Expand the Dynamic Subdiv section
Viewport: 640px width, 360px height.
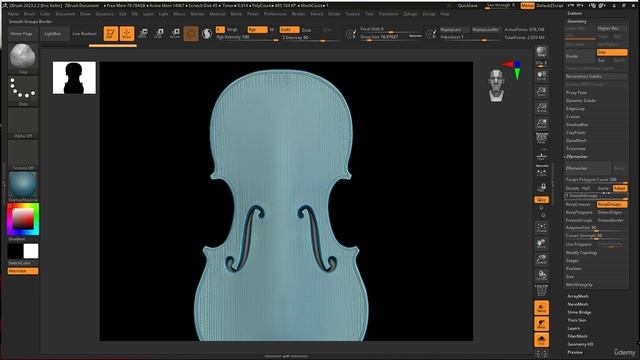coord(581,100)
